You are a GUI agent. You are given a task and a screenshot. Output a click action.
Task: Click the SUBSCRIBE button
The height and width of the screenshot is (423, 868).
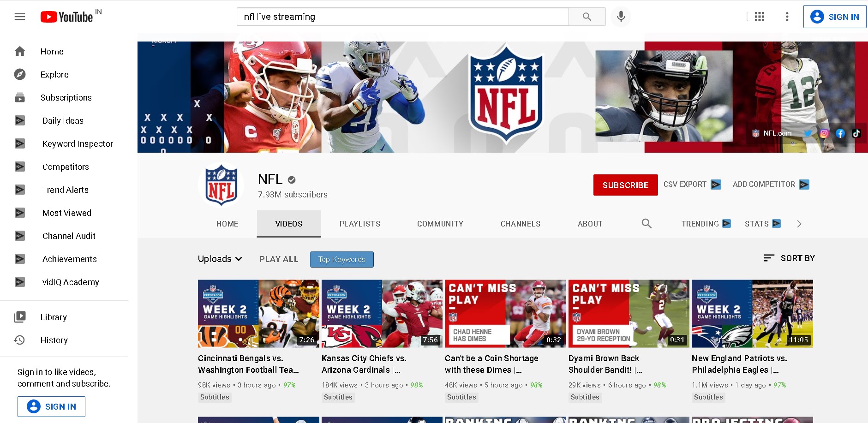coord(625,185)
